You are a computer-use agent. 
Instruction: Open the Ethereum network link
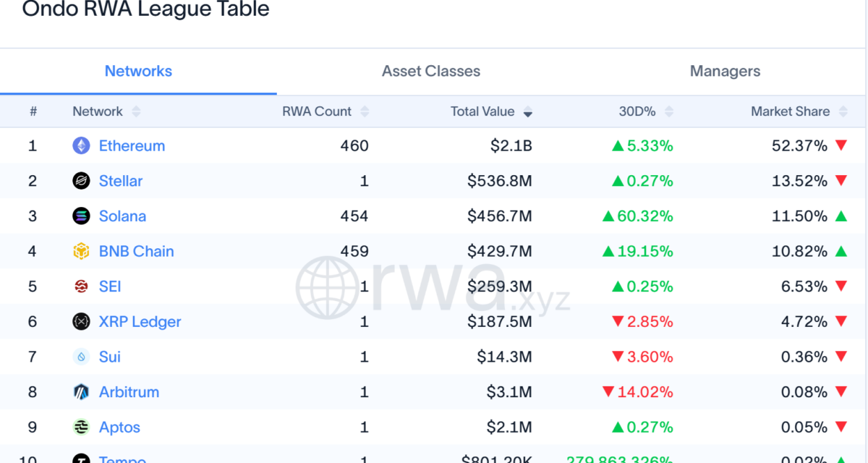click(x=132, y=145)
